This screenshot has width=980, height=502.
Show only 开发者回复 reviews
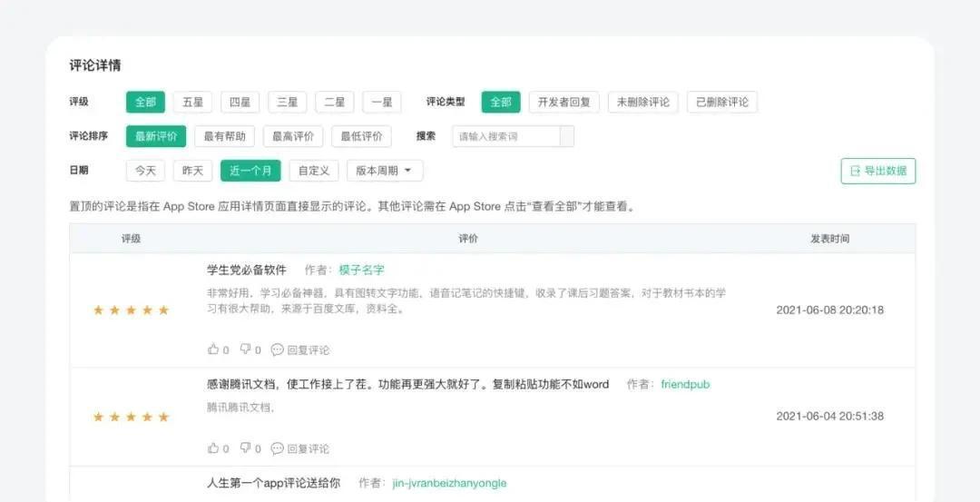(564, 102)
